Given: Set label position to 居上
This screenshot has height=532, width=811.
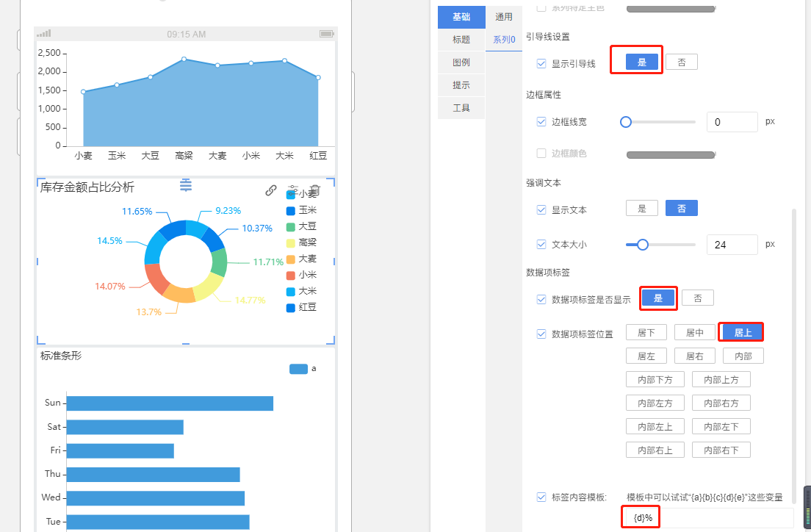Looking at the screenshot, I should click(x=743, y=332).
